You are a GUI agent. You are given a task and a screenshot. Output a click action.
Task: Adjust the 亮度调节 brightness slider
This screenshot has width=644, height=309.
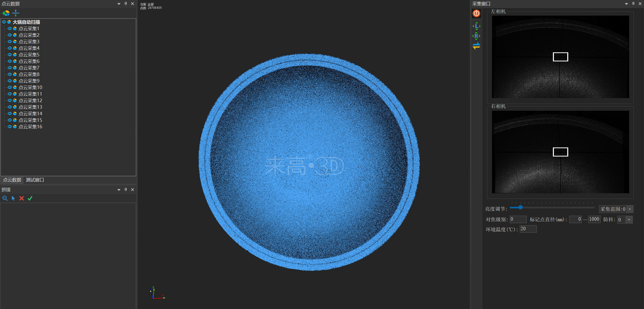click(x=520, y=207)
